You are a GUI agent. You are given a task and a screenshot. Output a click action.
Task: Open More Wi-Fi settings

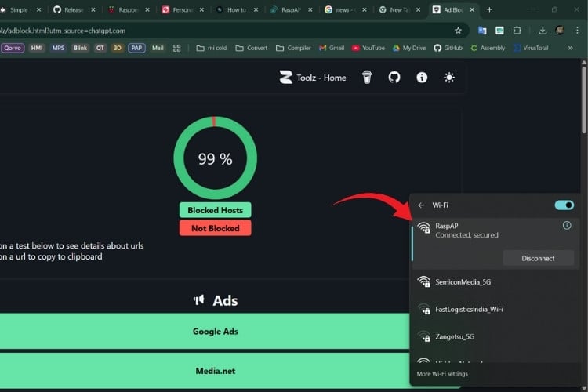tap(442, 374)
